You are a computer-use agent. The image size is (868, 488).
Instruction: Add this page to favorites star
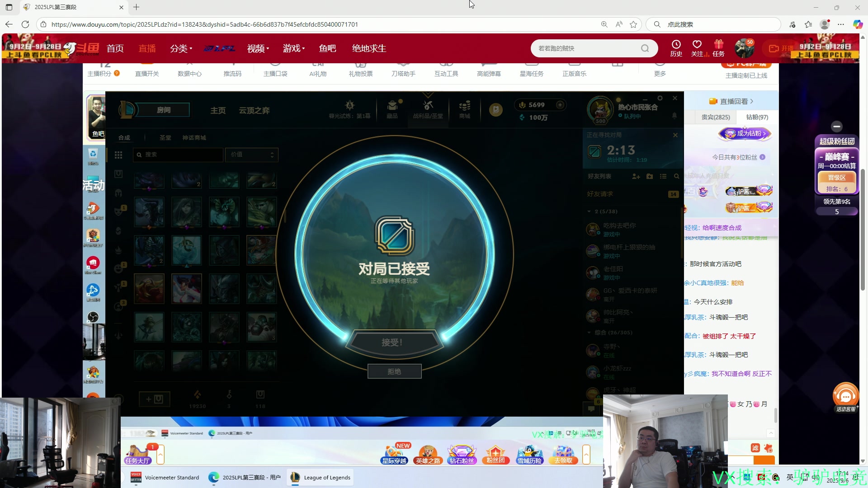point(633,24)
